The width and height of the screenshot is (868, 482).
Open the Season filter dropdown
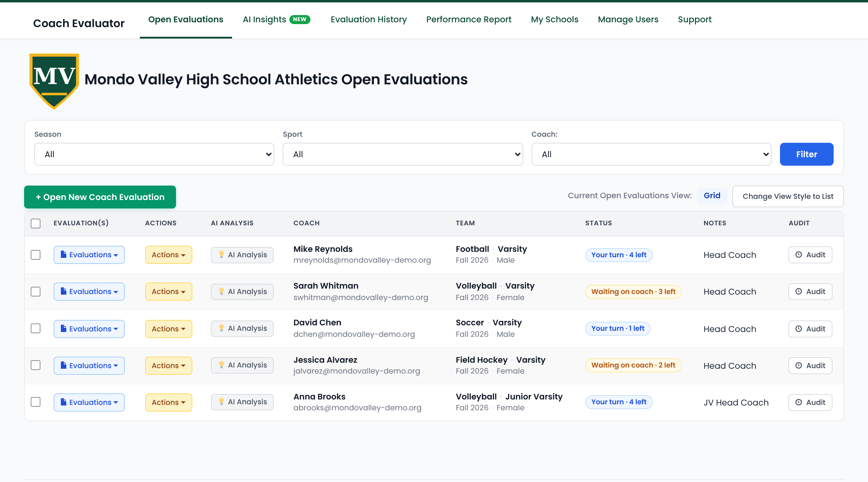click(154, 154)
